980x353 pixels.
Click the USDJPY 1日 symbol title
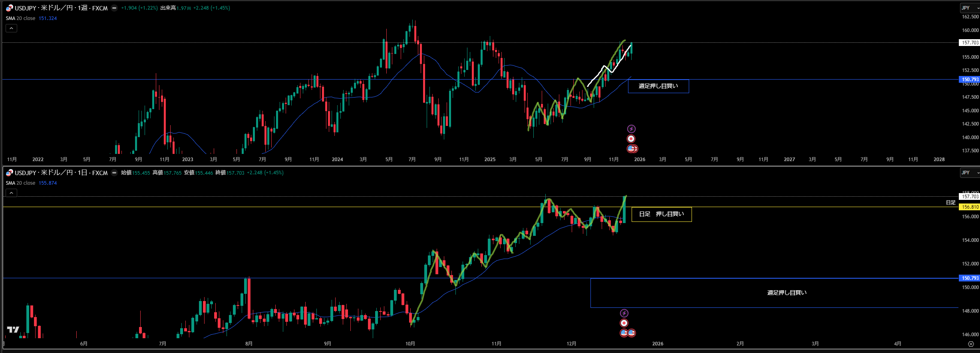click(x=61, y=173)
